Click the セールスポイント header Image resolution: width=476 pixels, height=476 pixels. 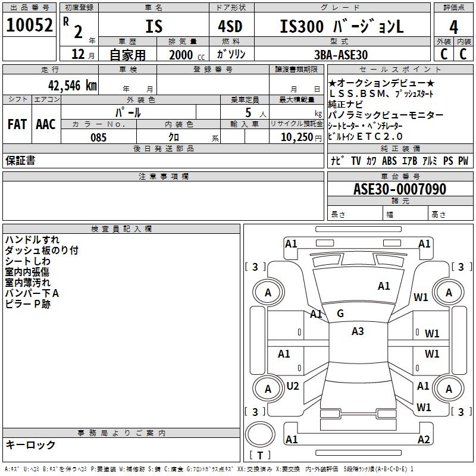[x=400, y=69]
